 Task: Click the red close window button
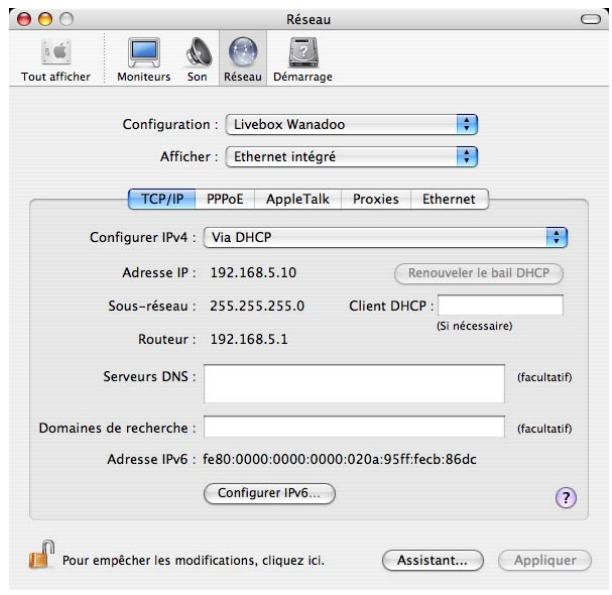tap(24, 19)
